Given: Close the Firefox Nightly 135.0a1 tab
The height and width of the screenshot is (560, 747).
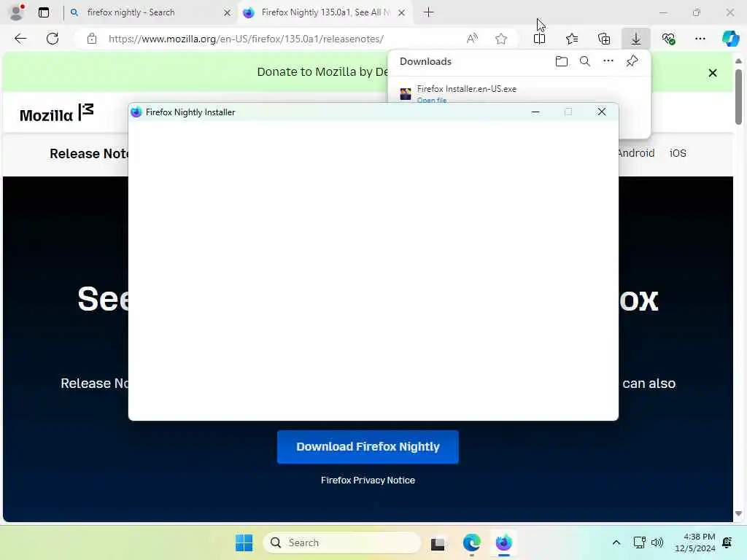Looking at the screenshot, I should pyautogui.click(x=402, y=13).
